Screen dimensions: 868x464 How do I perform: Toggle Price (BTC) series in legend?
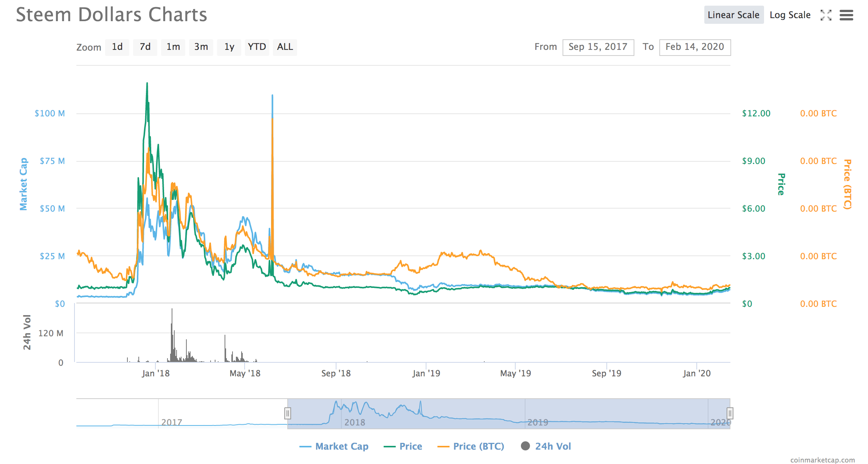tap(471, 446)
